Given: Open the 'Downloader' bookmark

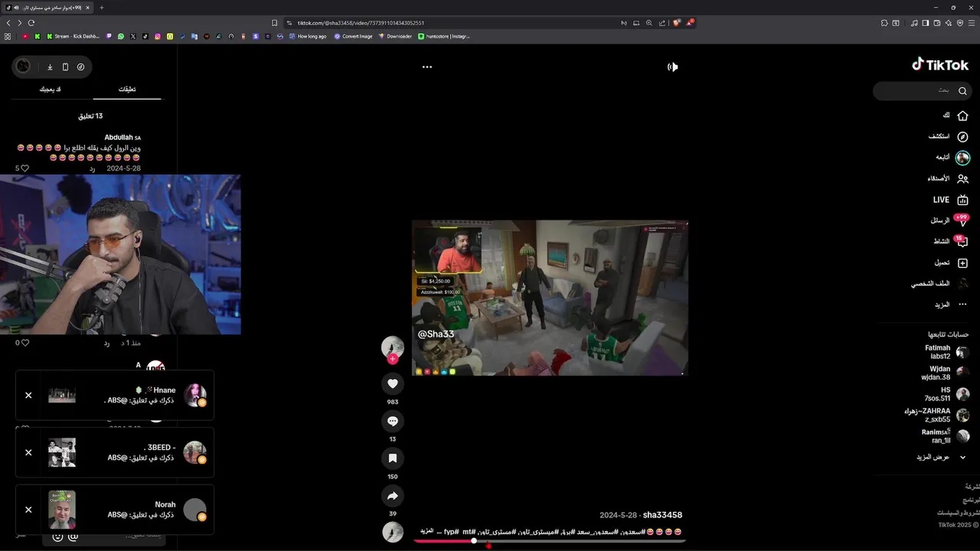Looking at the screenshot, I should tap(395, 36).
